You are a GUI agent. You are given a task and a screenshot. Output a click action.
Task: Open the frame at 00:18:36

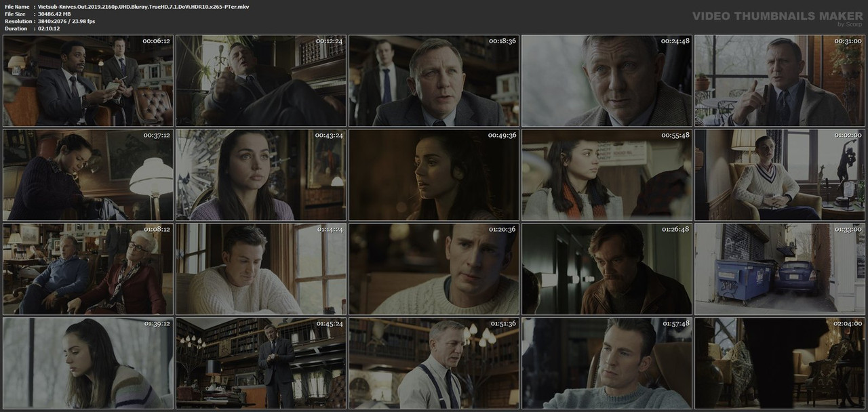434,81
